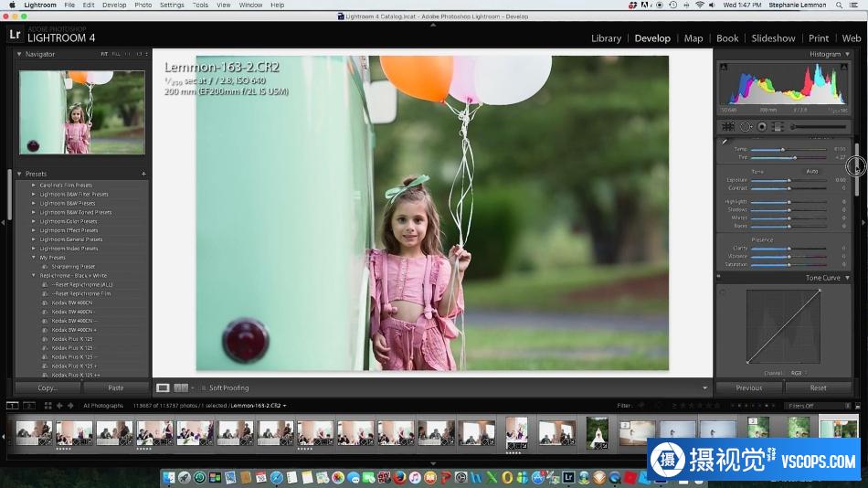Screen dimensions: 868x488
Task: Hide top panel with arrow
Action: click(x=433, y=25)
